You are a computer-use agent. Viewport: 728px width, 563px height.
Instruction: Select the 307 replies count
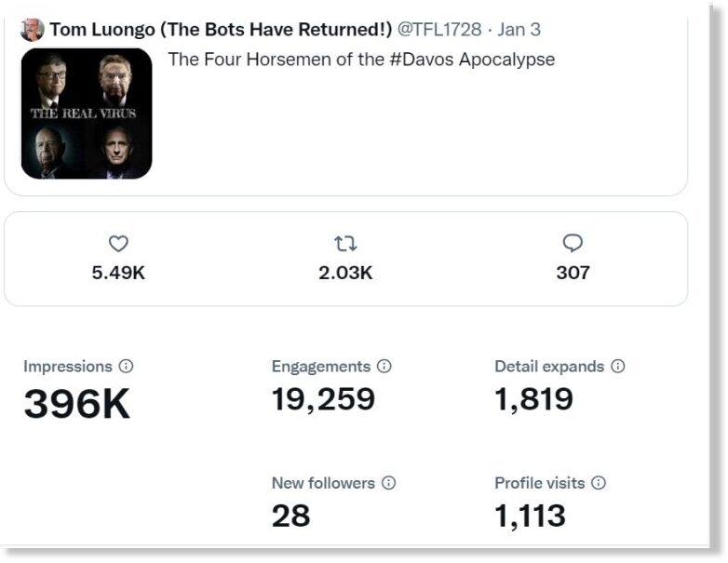click(x=573, y=273)
